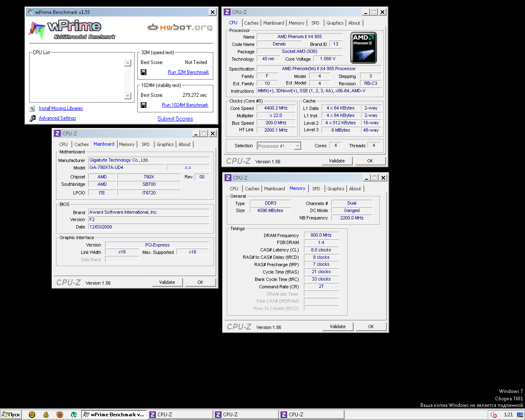Screen dimensions: 525x420
Task: Switch to Graphics tab in top CPU-Z window
Action: click(x=335, y=23)
